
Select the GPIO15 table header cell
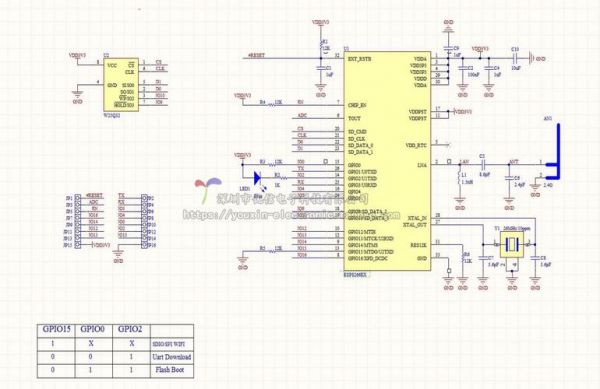point(56,330)
